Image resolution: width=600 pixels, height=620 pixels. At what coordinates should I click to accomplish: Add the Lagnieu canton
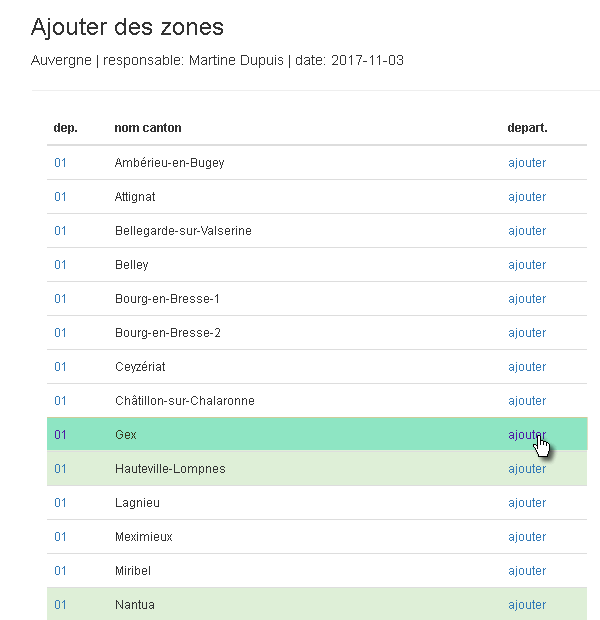(x=527, y=503)
